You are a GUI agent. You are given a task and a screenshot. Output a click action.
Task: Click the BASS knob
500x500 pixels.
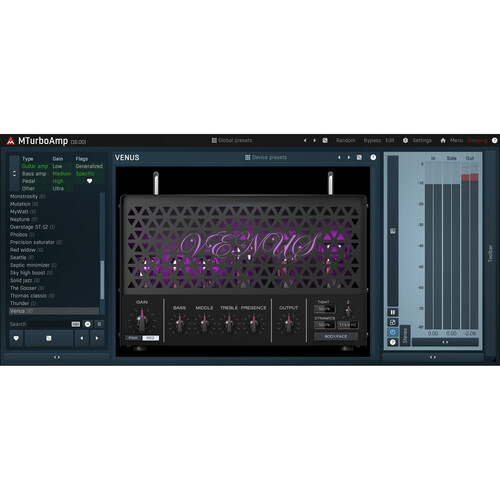click(x=180, y=323)
